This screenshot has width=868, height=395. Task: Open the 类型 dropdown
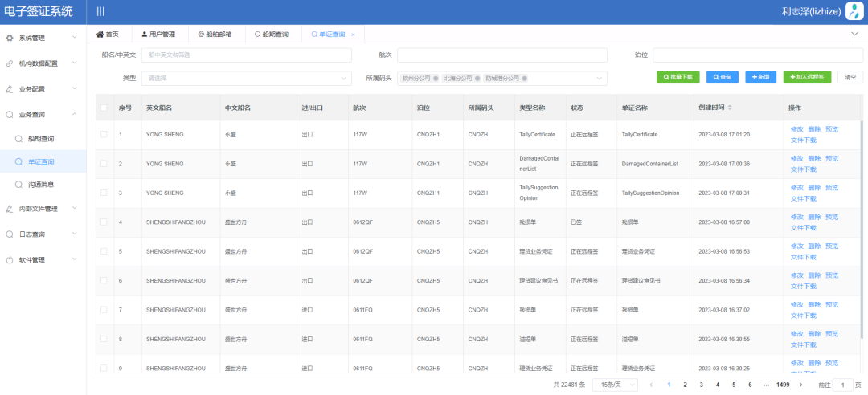pyautogui.click(x=246, y=78)
